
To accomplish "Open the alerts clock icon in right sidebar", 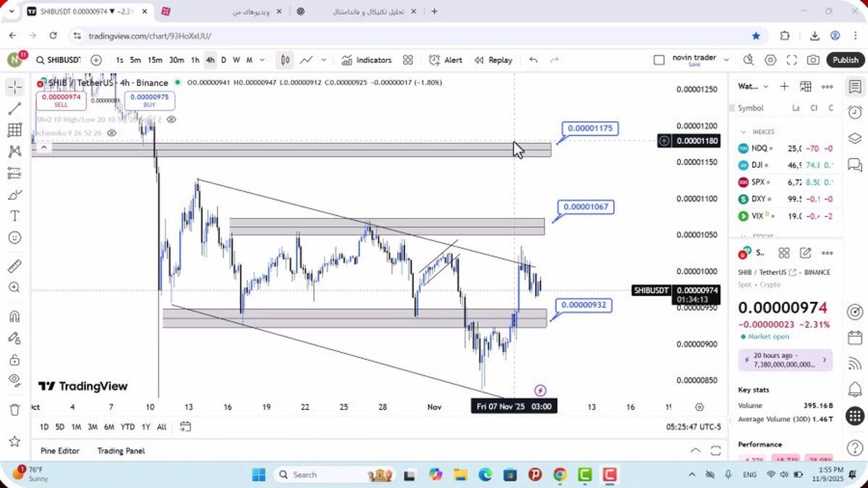I will pyautogui.click(x=855, y=112).
